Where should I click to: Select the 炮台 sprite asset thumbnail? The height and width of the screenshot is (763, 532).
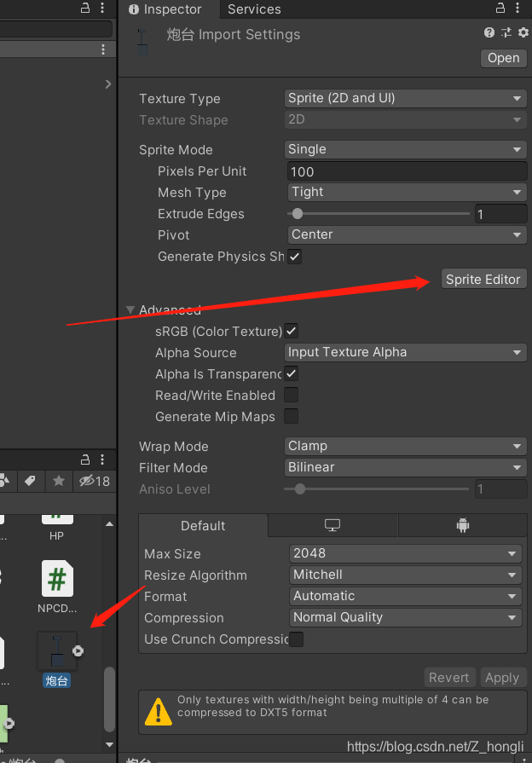click(57, 651)
